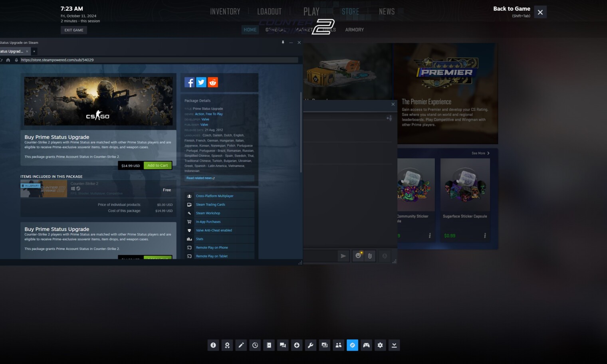607x364 pixels.
Task: Open downloads arrow icon in overlay toolbar
Action: (297, 345)
